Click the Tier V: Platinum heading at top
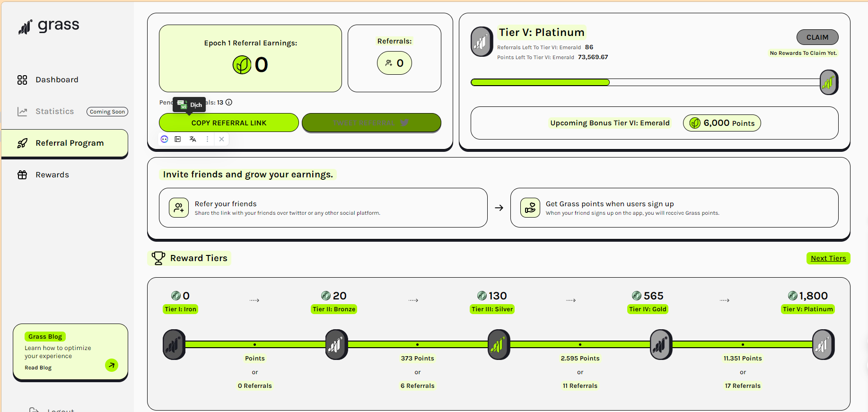The image size is (868, 412). (x=542, y=33)
